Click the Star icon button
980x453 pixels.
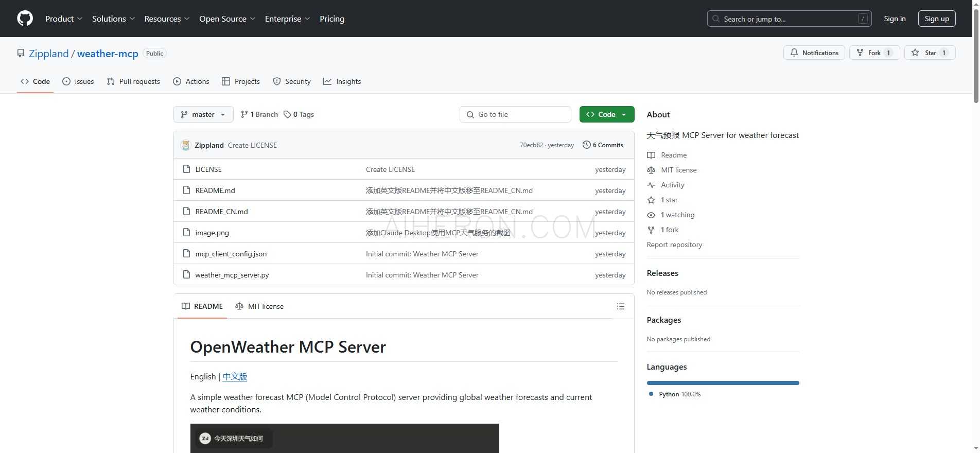[915, 53]
